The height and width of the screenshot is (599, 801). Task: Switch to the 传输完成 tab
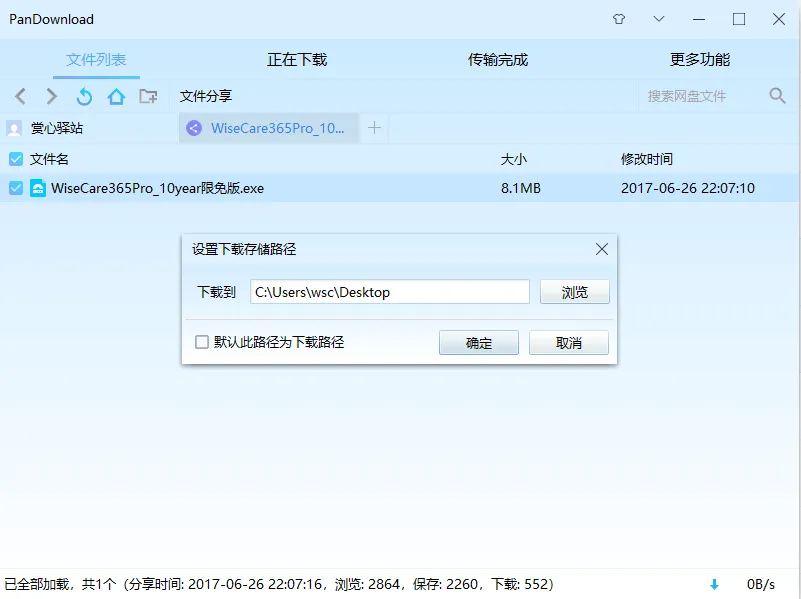click(x=498, y=60)
